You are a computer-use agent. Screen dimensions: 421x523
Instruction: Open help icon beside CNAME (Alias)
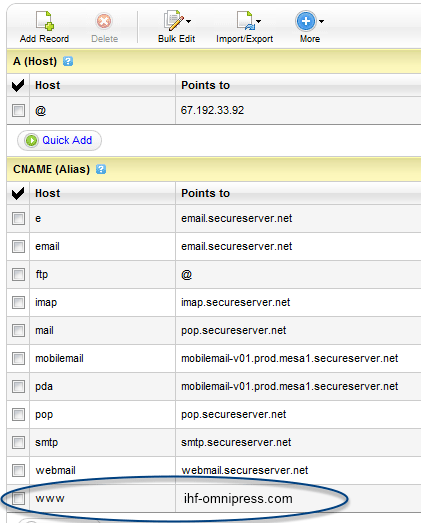coord(101,169)
